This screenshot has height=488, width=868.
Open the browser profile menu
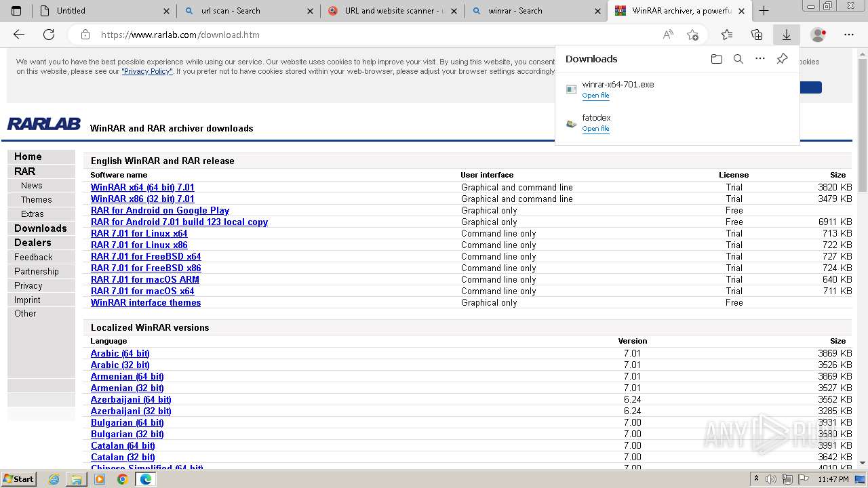(x=818, y=35)
